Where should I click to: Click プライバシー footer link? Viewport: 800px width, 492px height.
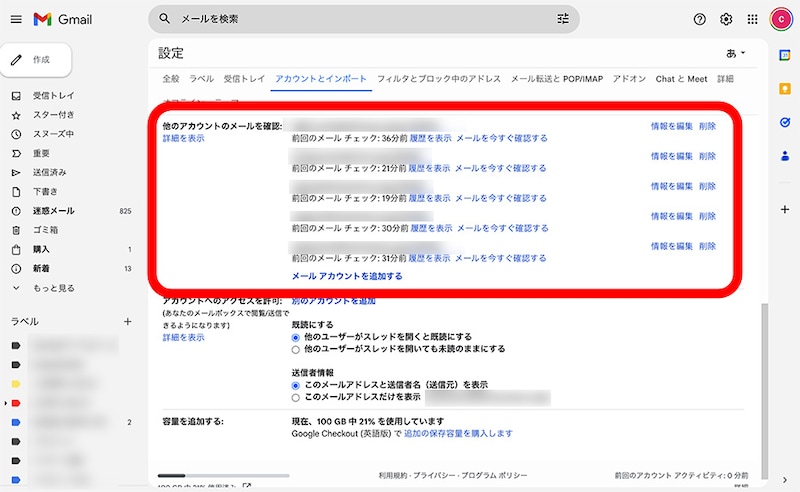coord(434,475)
